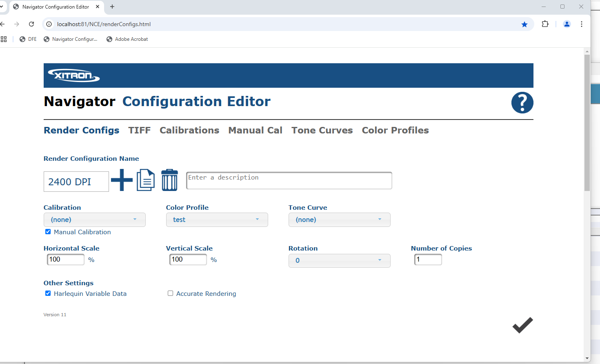Click the scrollbar down arrow

(x=587, y=358)
